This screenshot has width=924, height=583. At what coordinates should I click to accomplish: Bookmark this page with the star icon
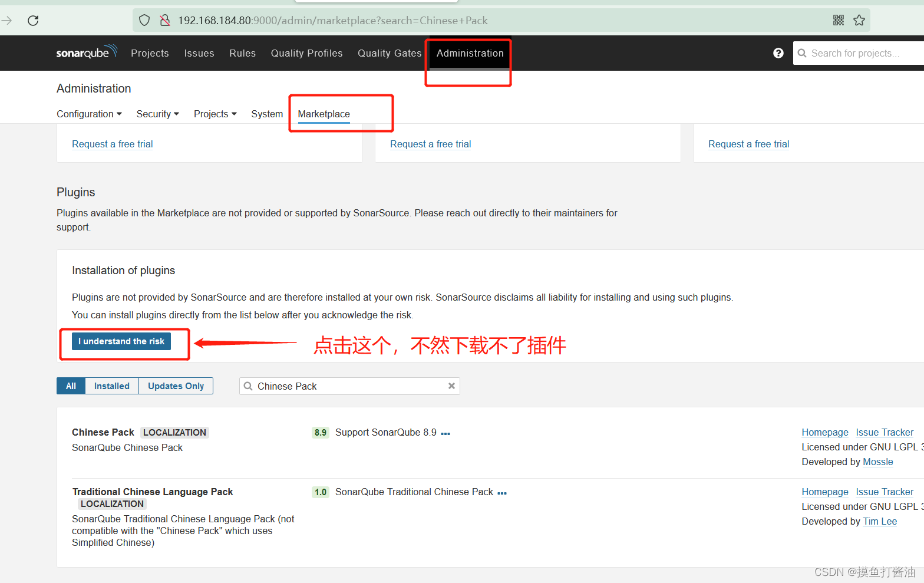tap(859, 21)
